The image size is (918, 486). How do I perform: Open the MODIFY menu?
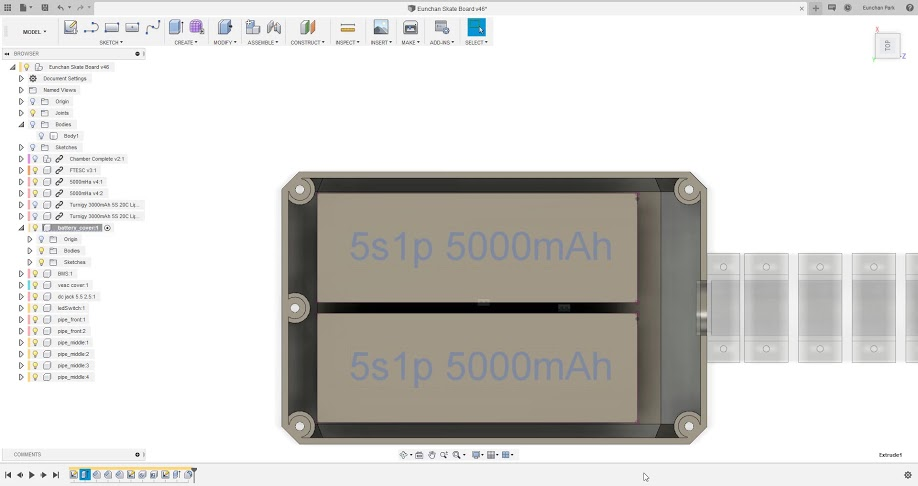[225, 43]
